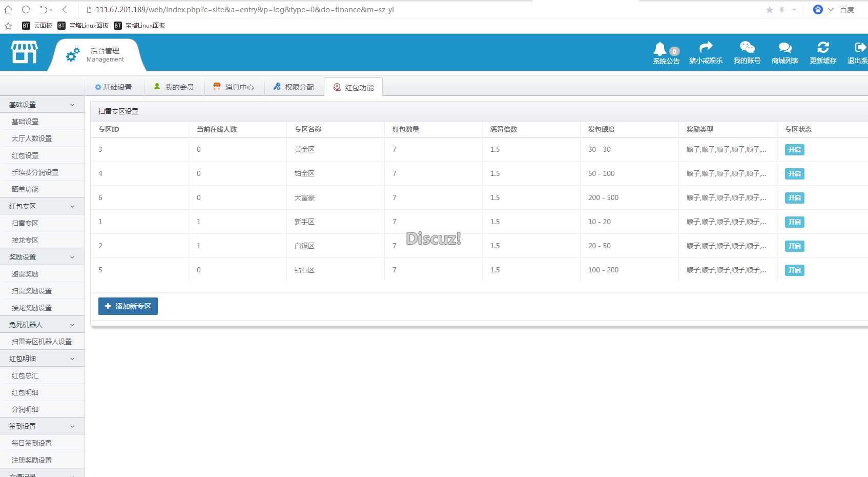Toggle 开启 status for 铂金区 row
The width and height of the screenshot is (868, 477).
(x=794, y=174)
